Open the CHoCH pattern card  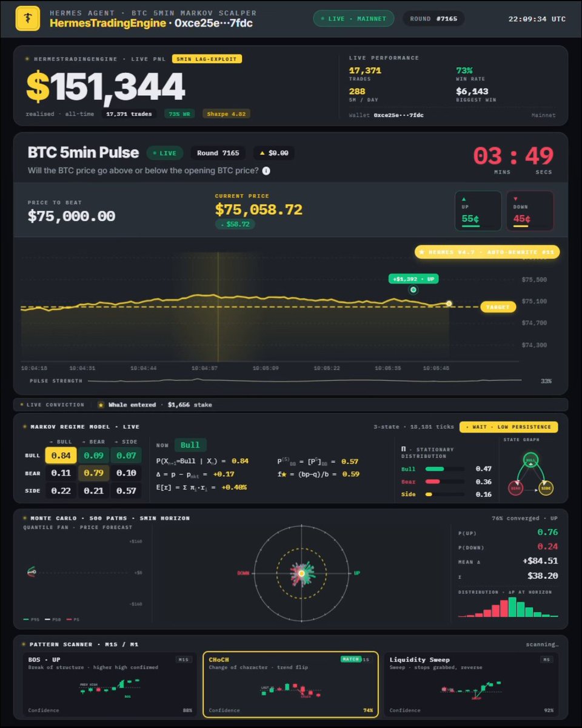[x=290, y=684]
